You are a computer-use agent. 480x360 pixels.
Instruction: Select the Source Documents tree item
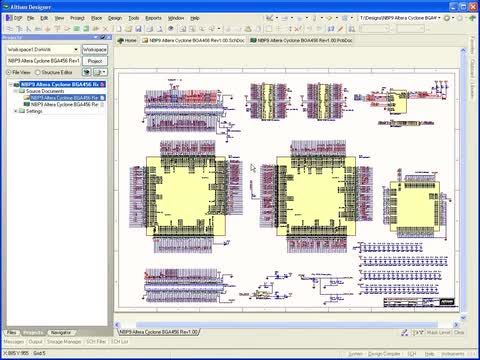(45, 91)
